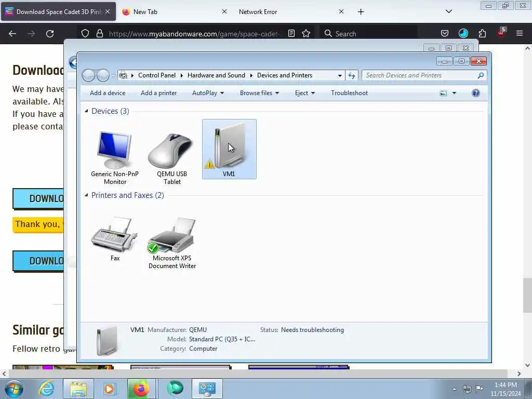532x399 pixels.
Task: Select the Generic Non-PnP Monitor device icon
Action: (114, 150)
